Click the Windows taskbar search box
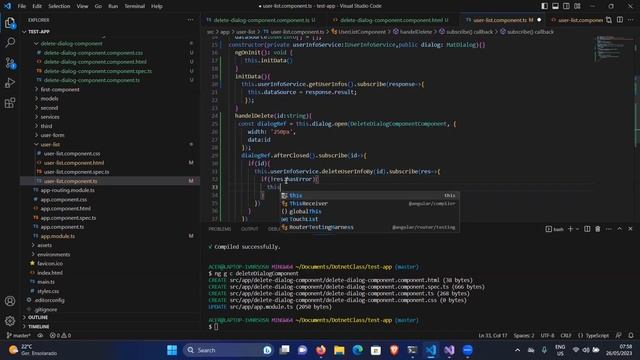 click(x=228, y=350)
